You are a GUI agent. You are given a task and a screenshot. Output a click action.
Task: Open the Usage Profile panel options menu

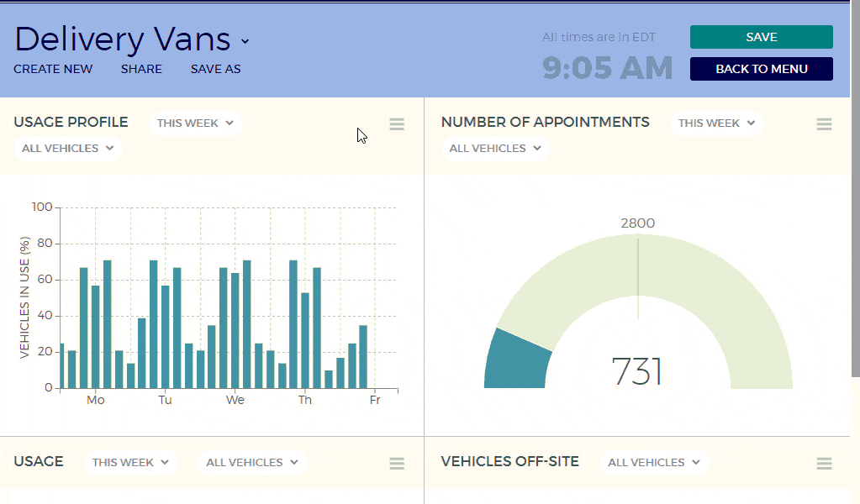click(x=396, y=123)
